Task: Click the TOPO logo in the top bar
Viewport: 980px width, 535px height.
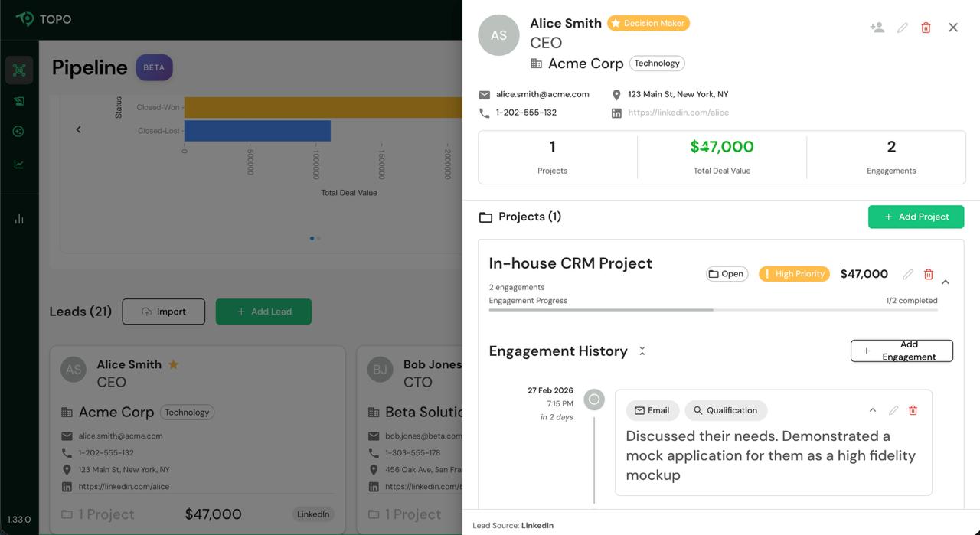Action: tap(42, 19)
